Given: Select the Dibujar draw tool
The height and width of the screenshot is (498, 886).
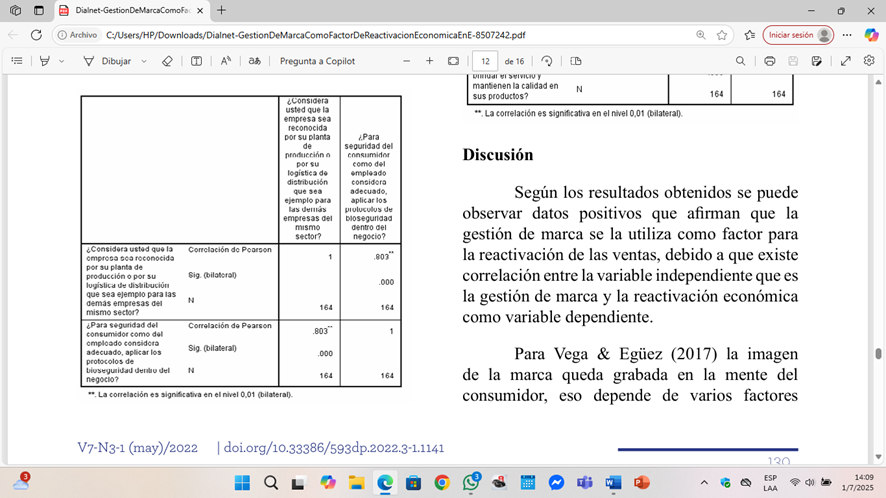Looking at the screenshot, I should click(107, 61).
